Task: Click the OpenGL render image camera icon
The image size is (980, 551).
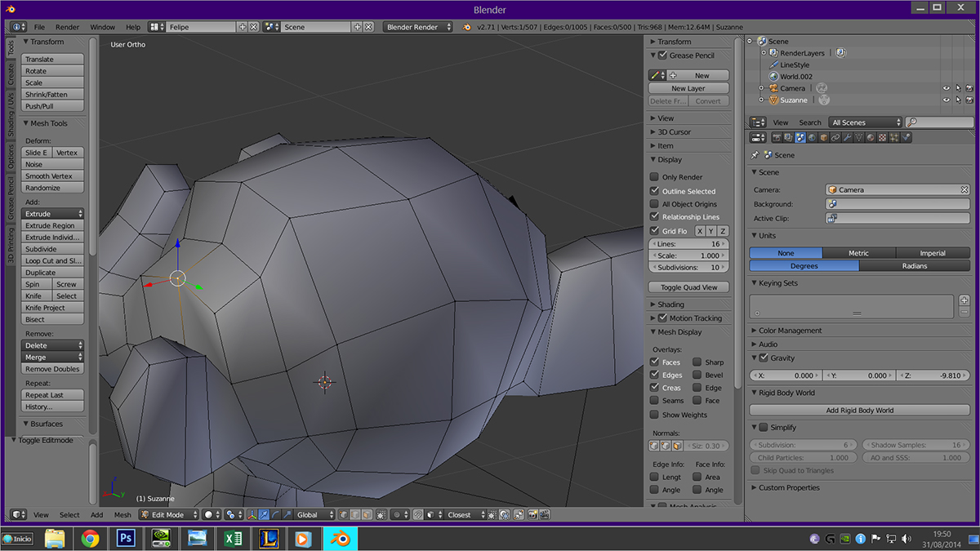Action: 533,515
